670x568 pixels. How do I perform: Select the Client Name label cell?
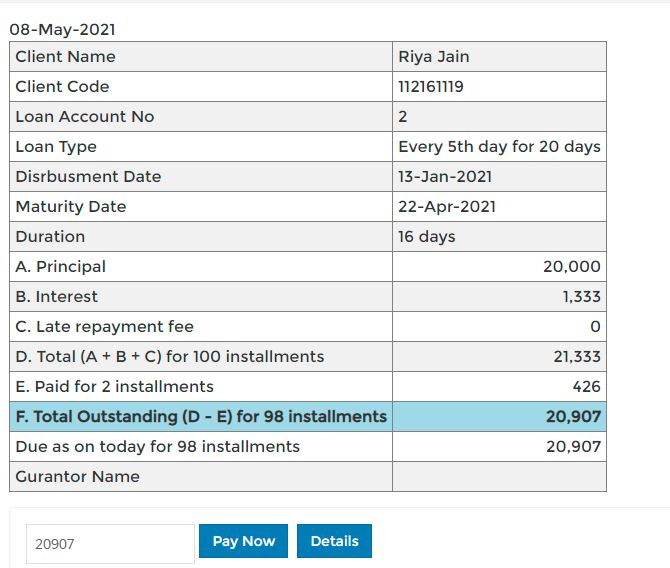coord(201,56)
